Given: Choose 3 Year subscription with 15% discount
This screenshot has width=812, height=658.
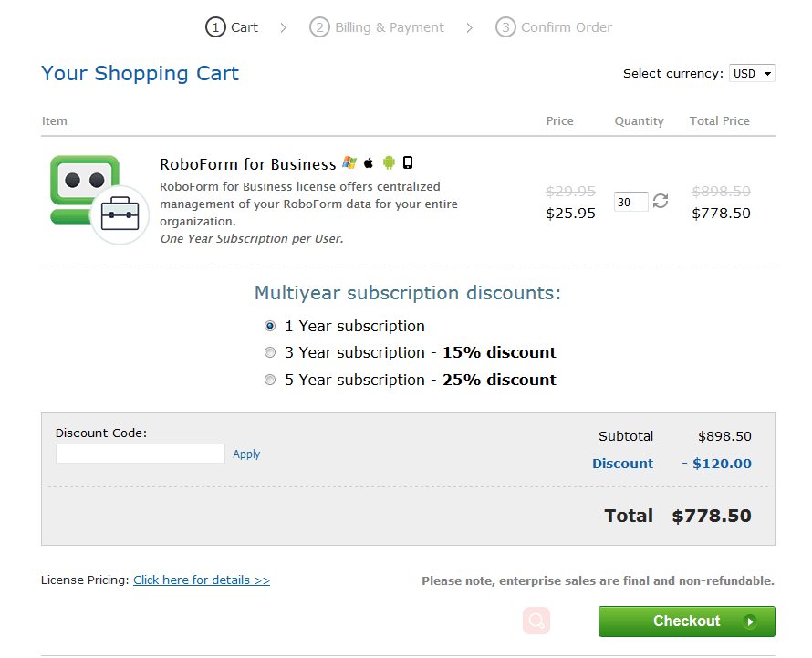Looking at the screenshot, I should (x=270, y=352).
